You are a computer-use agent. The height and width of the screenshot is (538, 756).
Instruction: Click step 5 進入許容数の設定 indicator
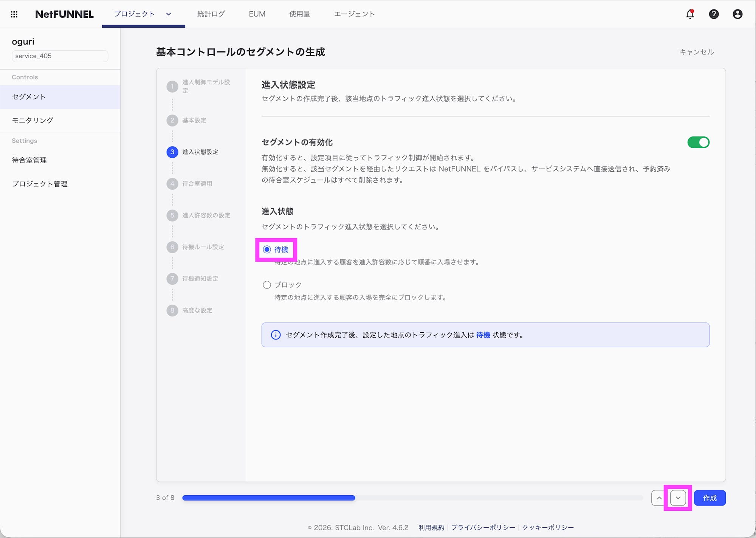click(172, 215)
